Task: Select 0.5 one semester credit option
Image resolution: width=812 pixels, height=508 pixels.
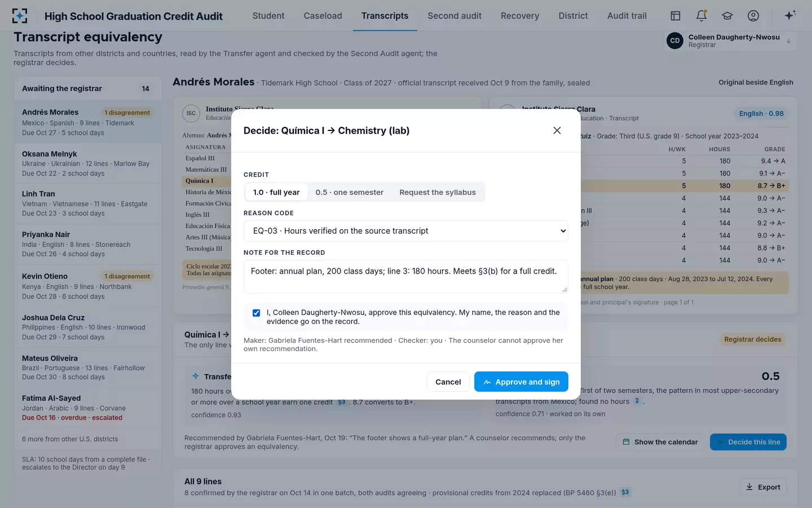Action: pos(349,192)
